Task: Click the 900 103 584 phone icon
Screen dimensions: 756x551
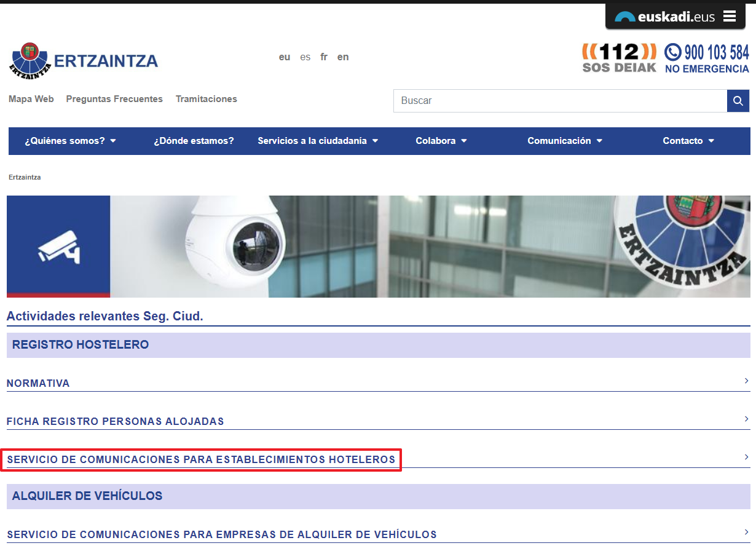Action: pyautogui.click(x=673, y=52)
